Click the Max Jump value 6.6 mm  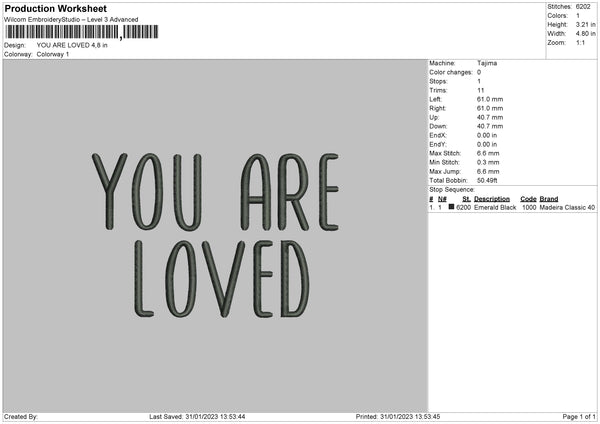pyautogui.click(x=488, y=172)
